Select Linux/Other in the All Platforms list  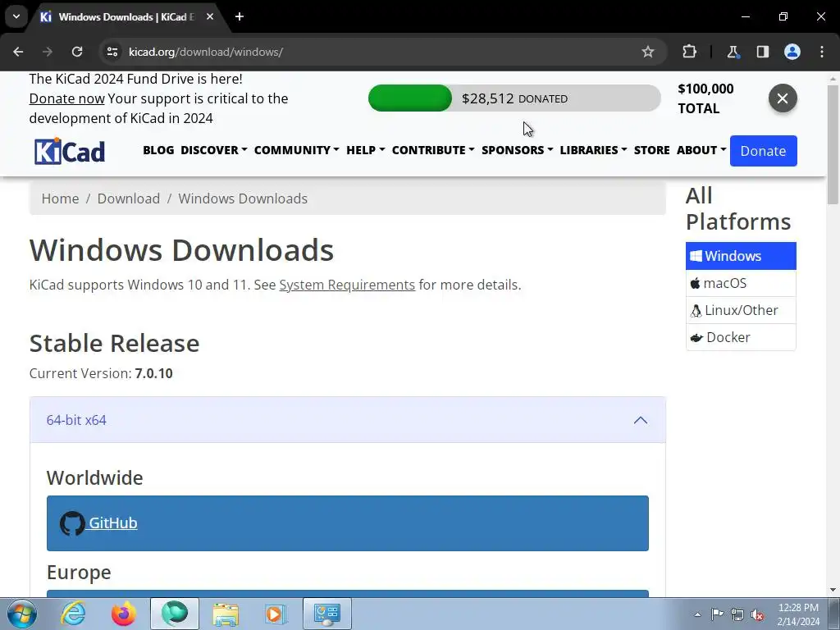[741, 310]
